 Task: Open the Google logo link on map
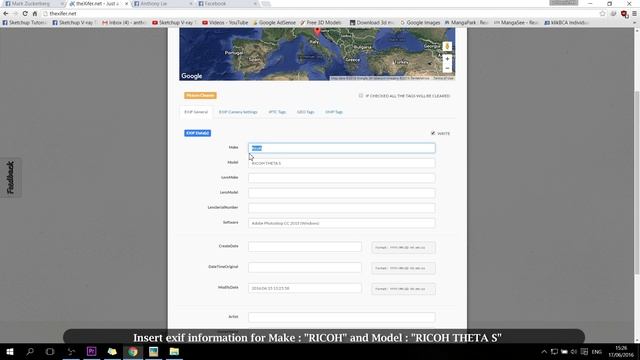192,76
